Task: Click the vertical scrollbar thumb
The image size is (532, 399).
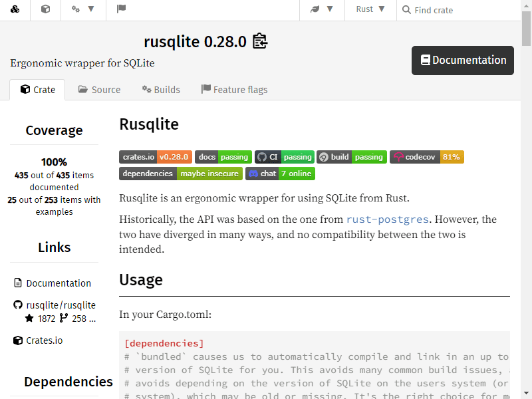Action: (526, 29)
